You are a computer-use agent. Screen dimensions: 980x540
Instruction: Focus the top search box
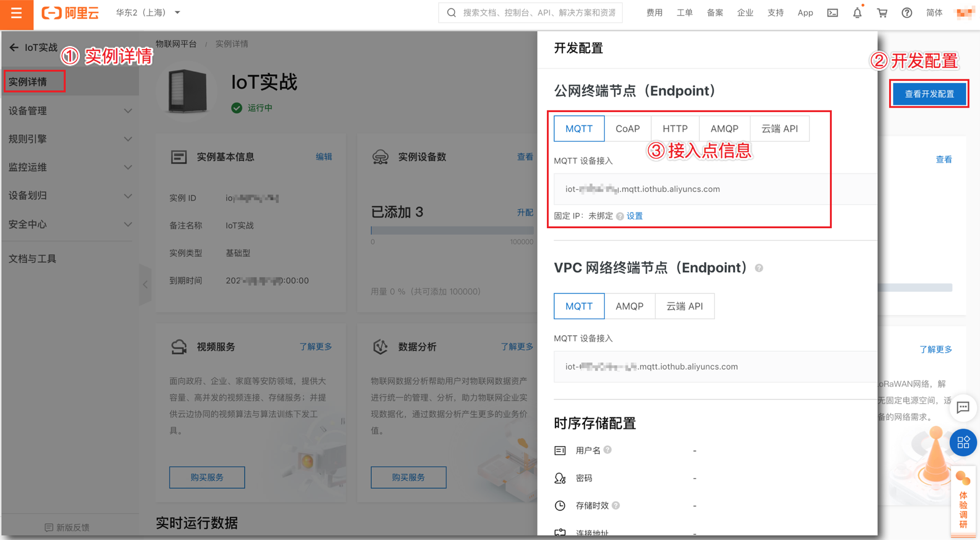pyautogui.click(x=531, y=12)
